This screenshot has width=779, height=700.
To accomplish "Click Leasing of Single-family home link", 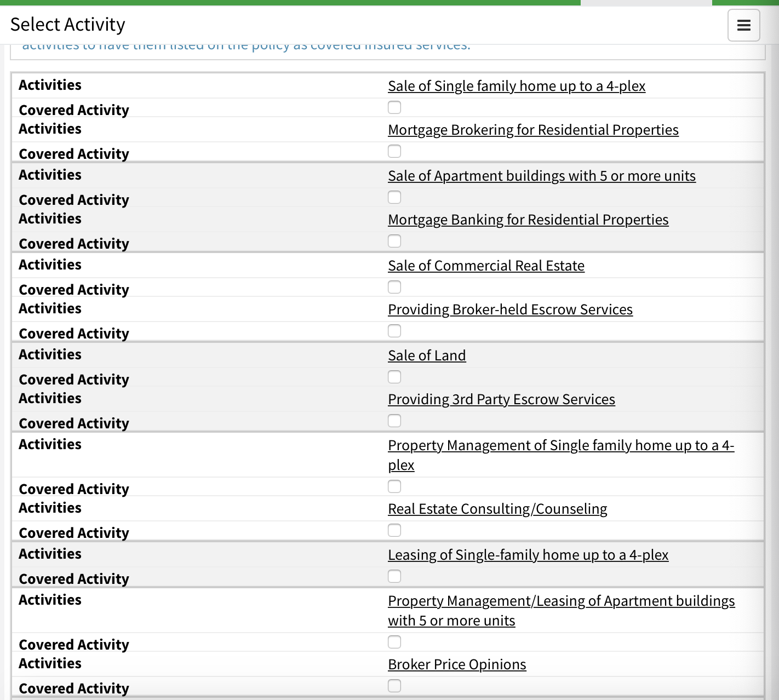I will tap(528, 555).
